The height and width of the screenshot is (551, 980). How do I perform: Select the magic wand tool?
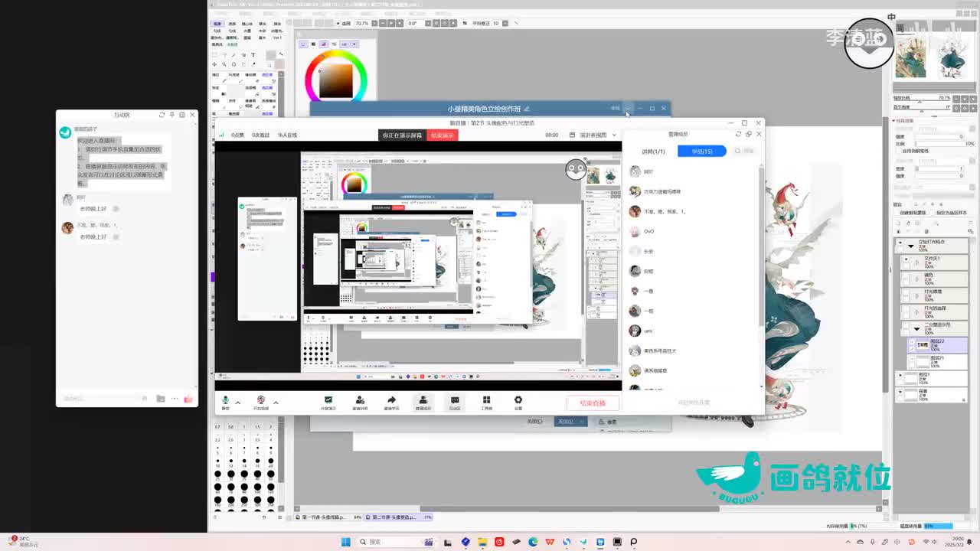(234, 55)
